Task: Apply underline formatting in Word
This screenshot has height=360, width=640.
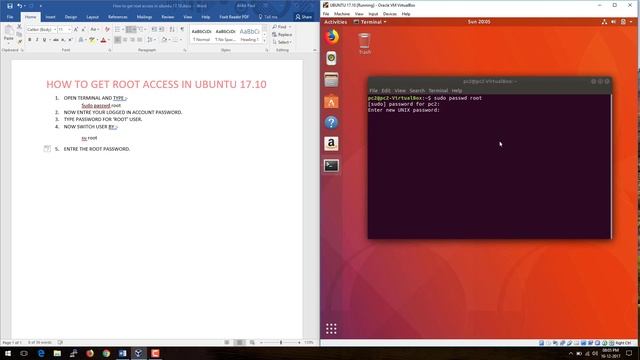Action: [44, 40]
